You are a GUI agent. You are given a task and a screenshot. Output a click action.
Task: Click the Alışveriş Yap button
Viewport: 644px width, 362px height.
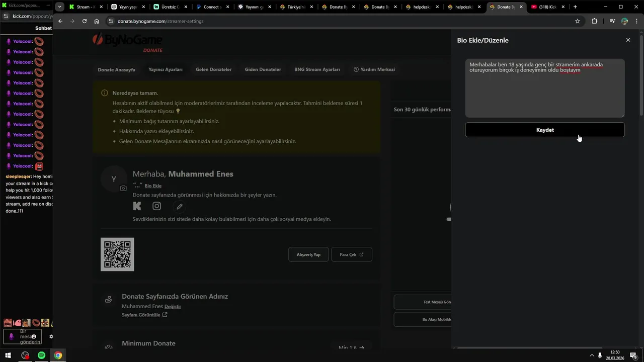[308, 254]
